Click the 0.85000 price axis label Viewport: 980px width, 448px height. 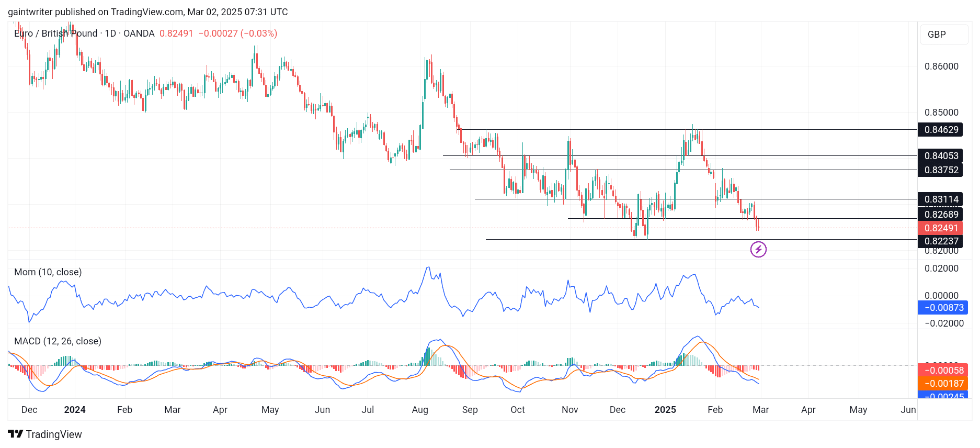coord(941,113)
